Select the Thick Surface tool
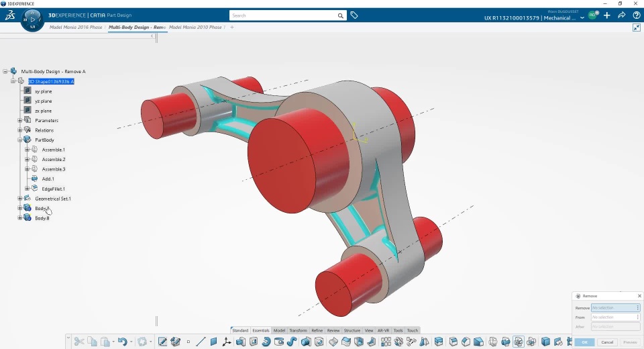Viewport: 644px width, 349px height. click(346, 342)
